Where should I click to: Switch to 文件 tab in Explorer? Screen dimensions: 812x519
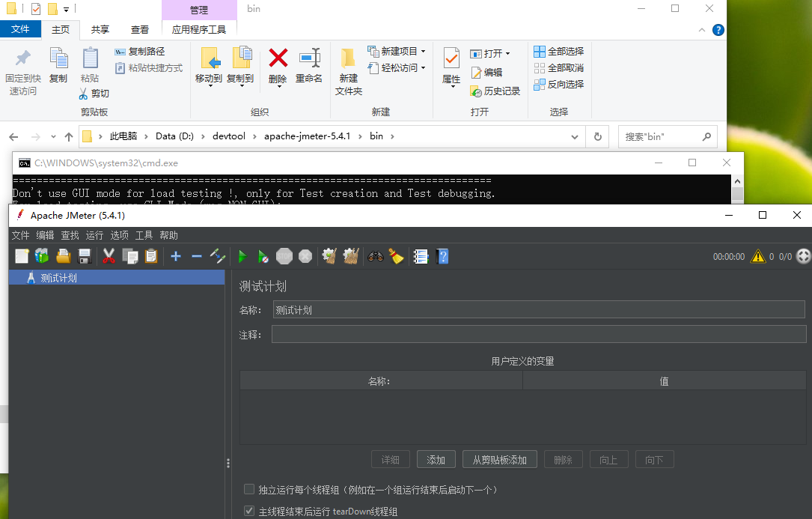[20, 29]
